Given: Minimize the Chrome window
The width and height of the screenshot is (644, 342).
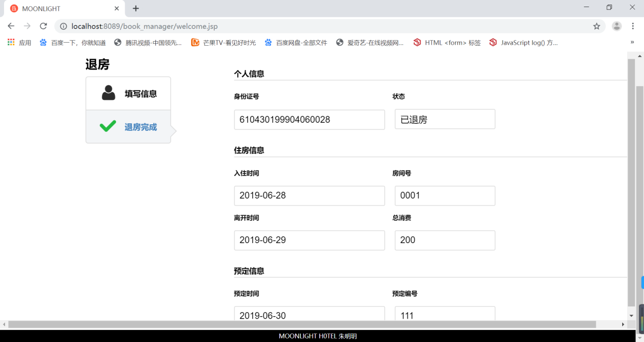Looking at the screenshot, I should tap(587, 7).
